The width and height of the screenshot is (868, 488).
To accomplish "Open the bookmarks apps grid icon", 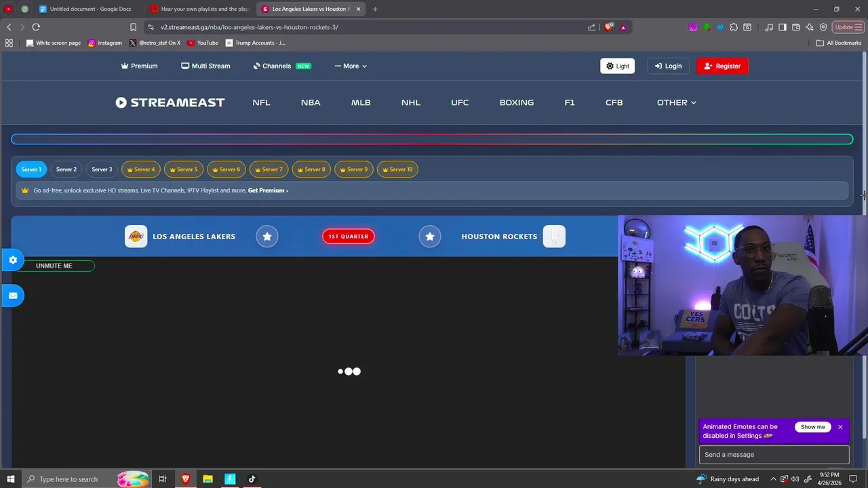I will point(9,43).
